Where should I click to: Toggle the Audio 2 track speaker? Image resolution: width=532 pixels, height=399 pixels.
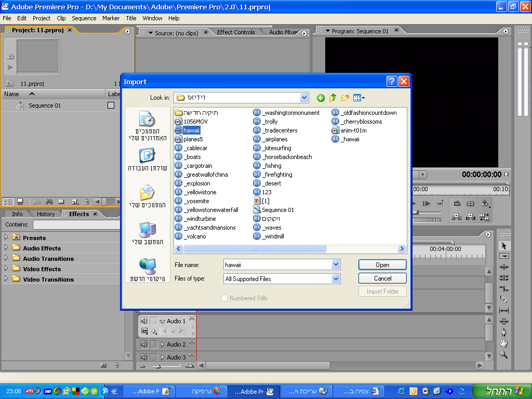(144, 344)
